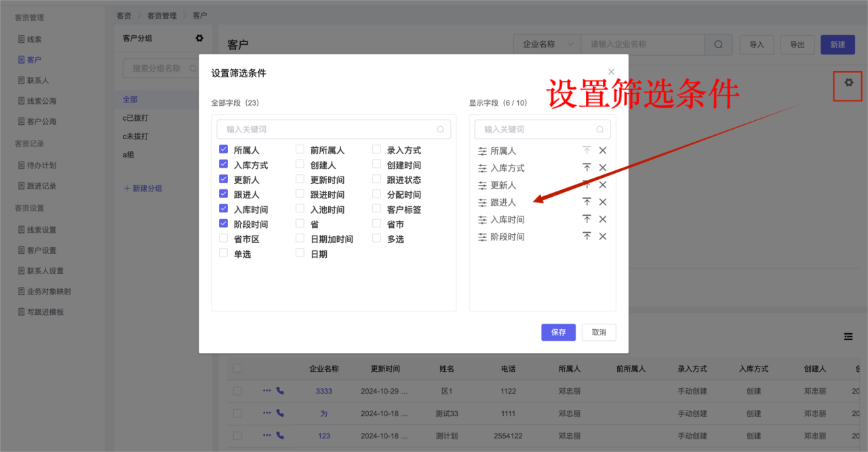Open 客户公海 in sidebar menu

37,121
